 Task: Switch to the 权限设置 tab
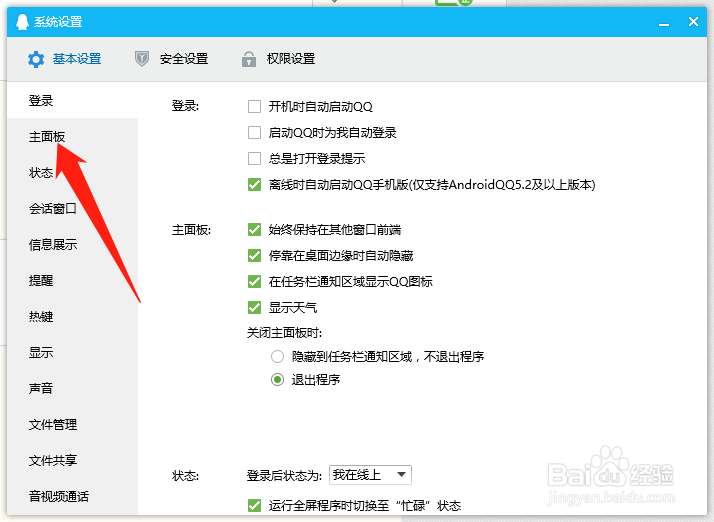[x=279, y=59]
